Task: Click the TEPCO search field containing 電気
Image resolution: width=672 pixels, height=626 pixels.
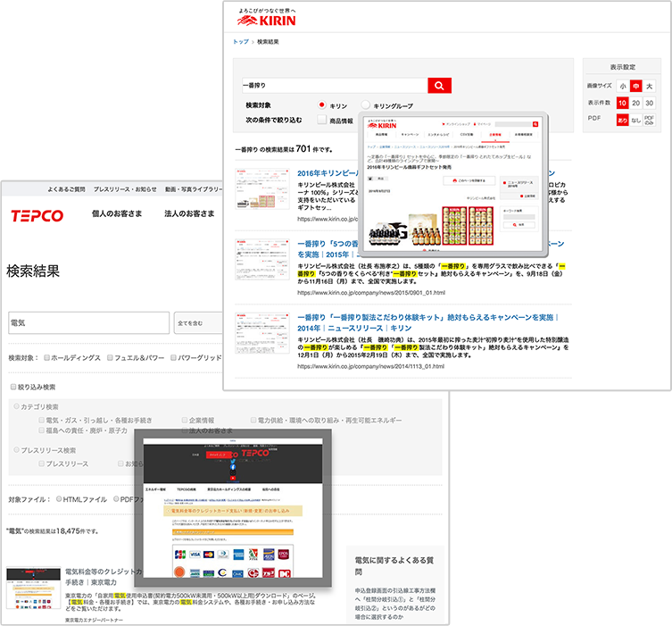Action: point(88,323)
